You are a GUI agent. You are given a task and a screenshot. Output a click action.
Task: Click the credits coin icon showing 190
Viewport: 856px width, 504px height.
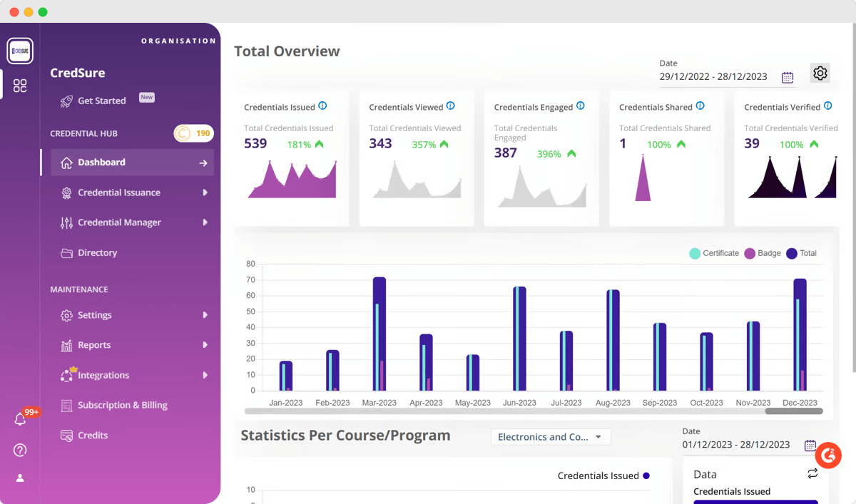pos(183,133)
